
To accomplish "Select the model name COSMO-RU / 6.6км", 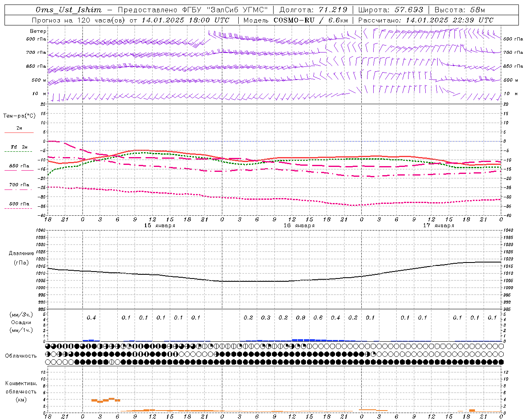I will (x=310, y=20).
